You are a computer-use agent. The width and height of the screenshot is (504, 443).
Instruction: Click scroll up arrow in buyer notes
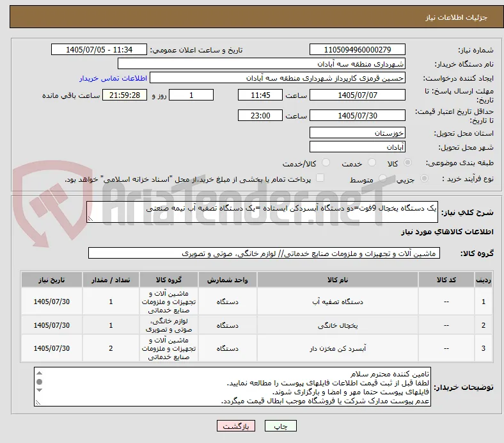click(x=39, y=373)
